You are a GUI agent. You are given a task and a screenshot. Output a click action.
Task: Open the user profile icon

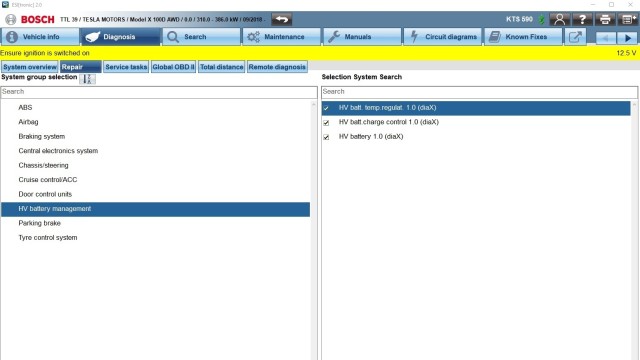pyautogui.click(x=559, y=19)
